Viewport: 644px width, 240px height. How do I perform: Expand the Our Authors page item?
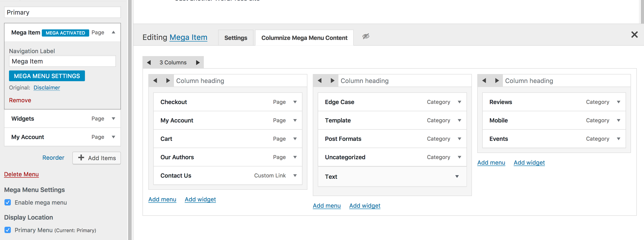click(295, 157)
